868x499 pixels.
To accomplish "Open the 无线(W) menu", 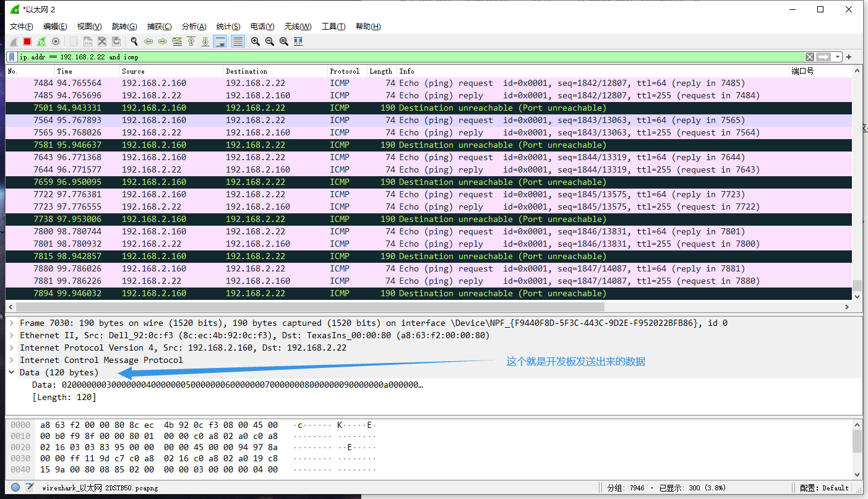I will click(x=298, y=27).
